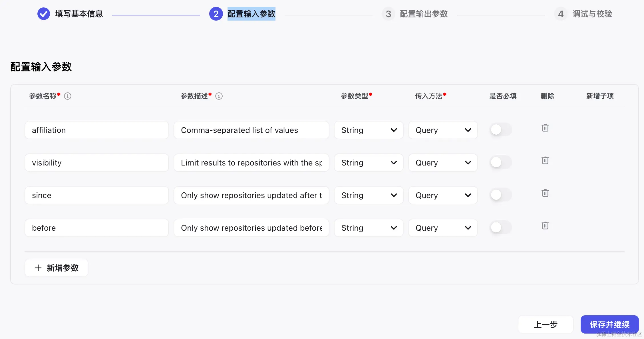
Task: Click the since parameter name field
Action: tap(96, 195)
